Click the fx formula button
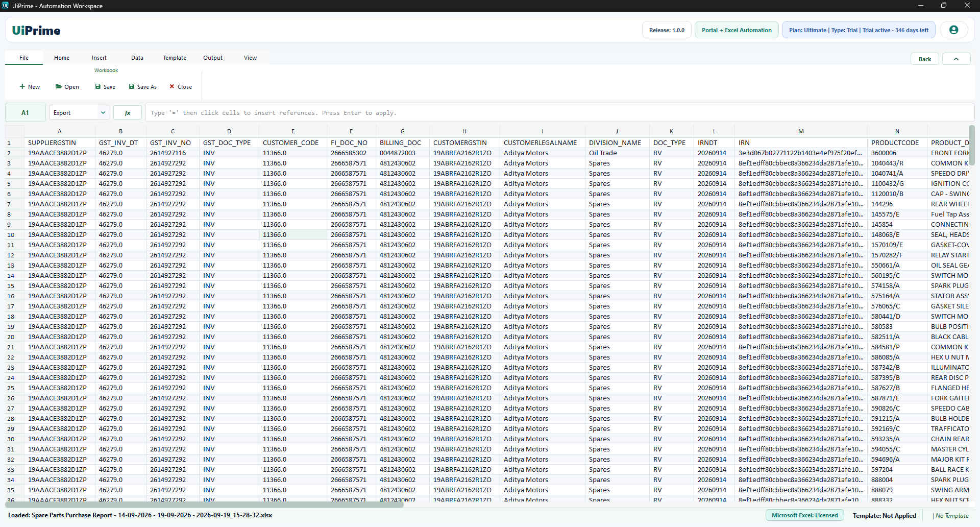 tap(128, 113)
